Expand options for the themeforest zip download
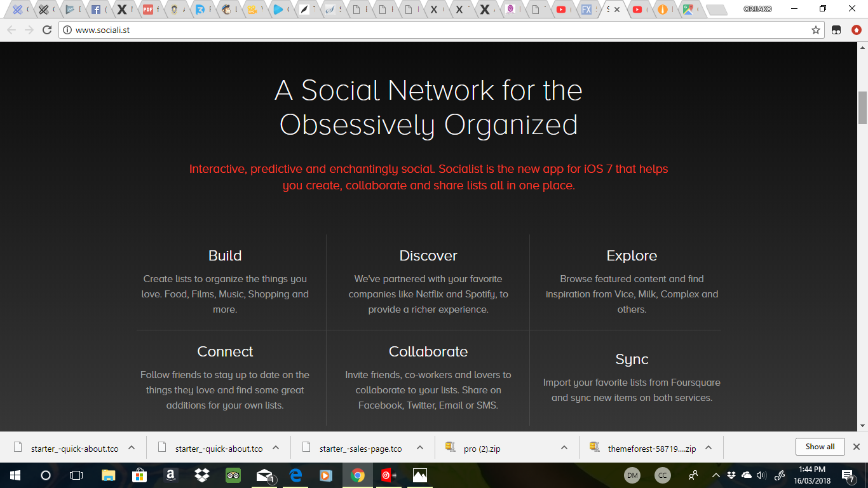 pos(709,447)
